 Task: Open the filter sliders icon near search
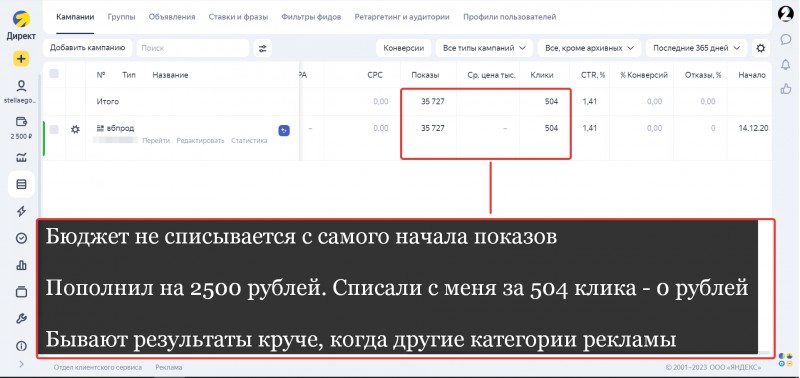pyautogui.click(x=262, y=48)
